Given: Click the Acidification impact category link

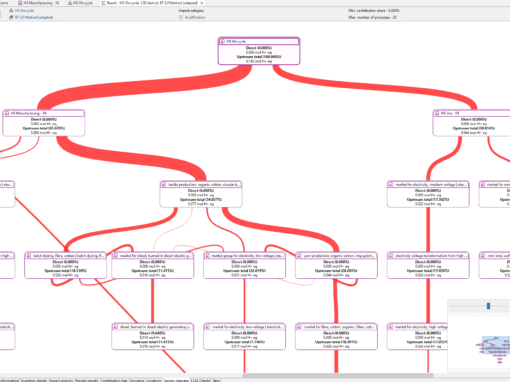Looking at the screenshot, I should 195,17.
